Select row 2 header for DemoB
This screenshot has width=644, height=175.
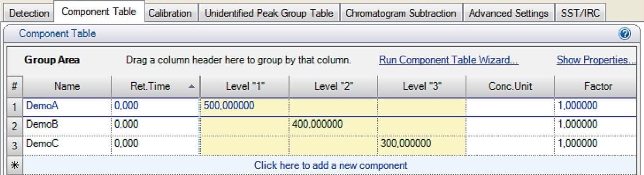[x=14, y=125]
